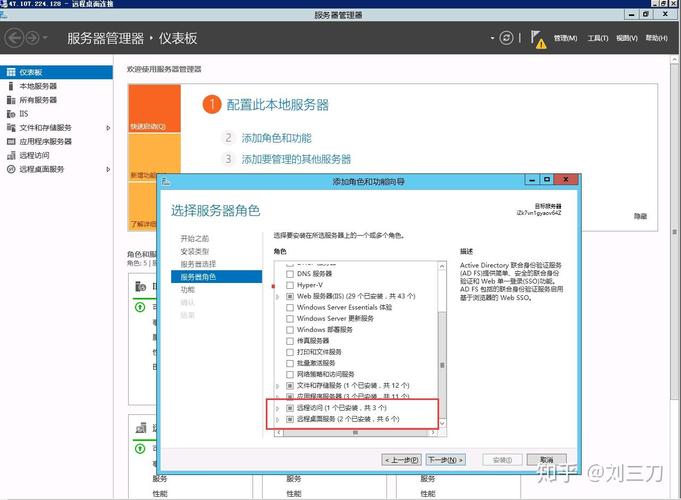Click the refresh icon in header
The width and height of the screenshot is (681, 500).
[x=506, y=38]
